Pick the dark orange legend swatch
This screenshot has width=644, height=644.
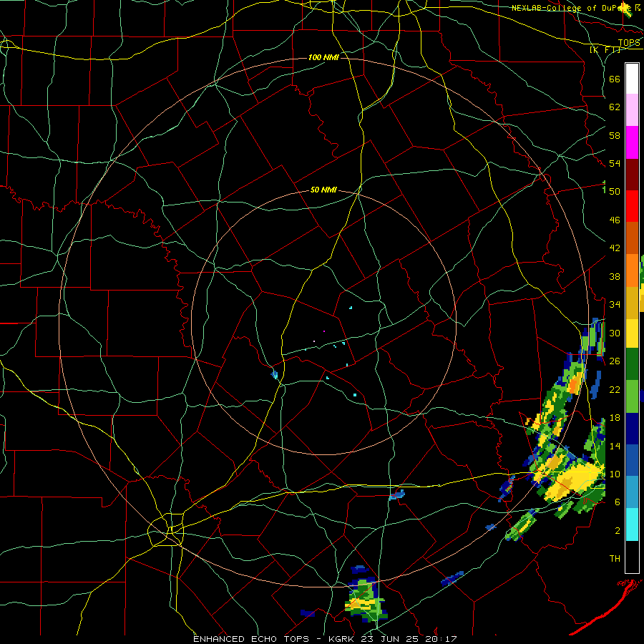click(632, 238)
